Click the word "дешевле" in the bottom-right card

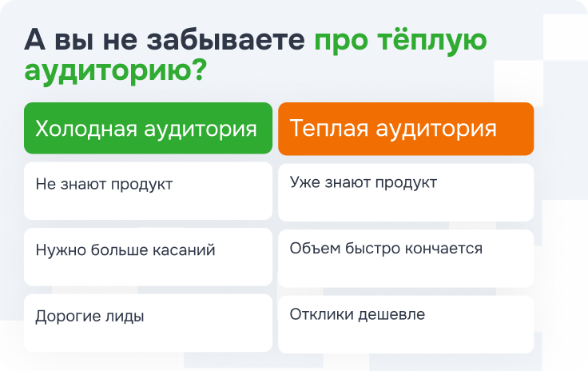[391, 314]
